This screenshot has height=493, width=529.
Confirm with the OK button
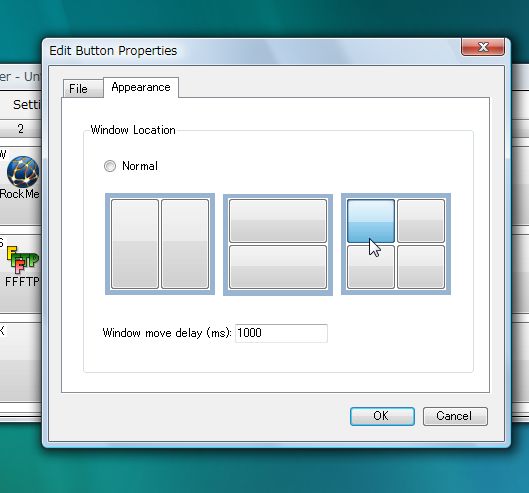point(382,416)
